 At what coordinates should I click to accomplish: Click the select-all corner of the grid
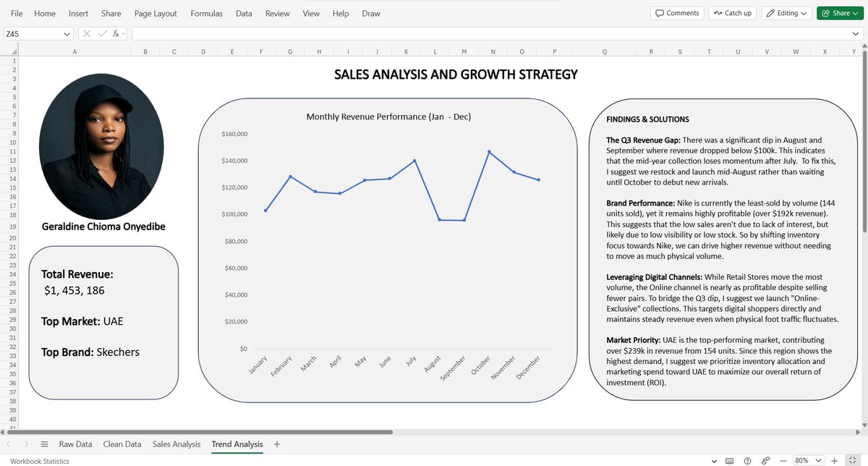coord(10,51)
